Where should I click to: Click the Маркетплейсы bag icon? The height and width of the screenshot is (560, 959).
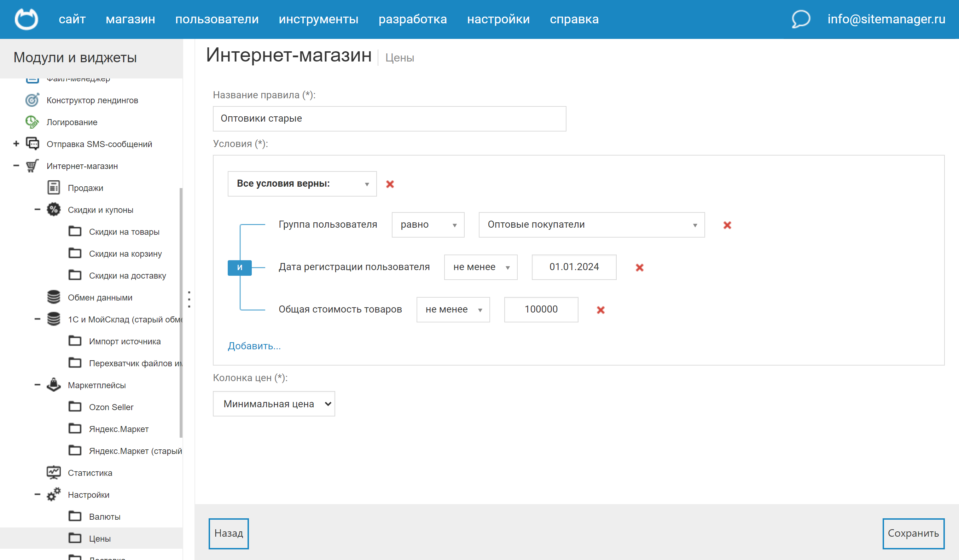[54, 385]
